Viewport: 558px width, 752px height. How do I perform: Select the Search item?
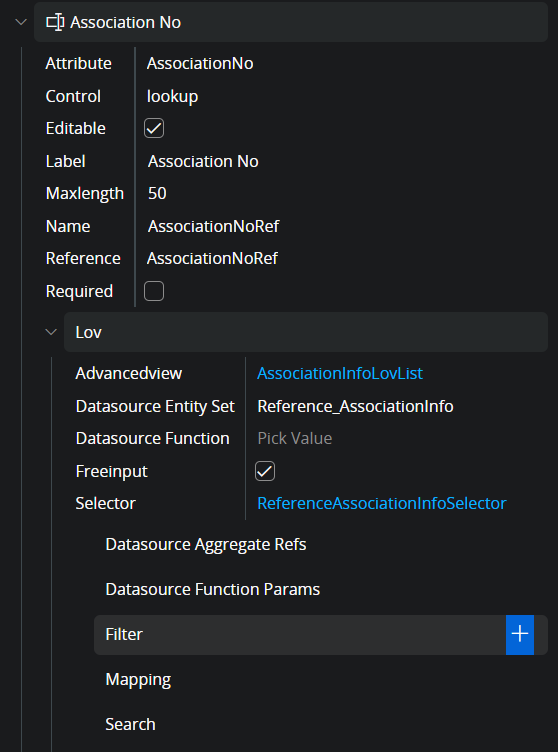coord(131,724)
